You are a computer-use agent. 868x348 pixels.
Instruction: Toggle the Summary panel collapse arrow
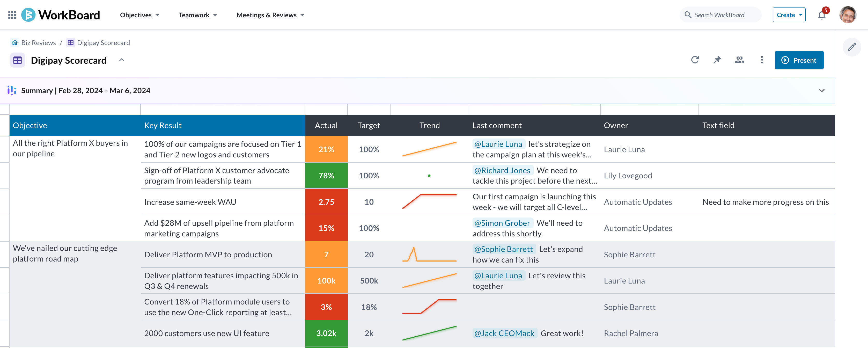click(x=822, y=90)
